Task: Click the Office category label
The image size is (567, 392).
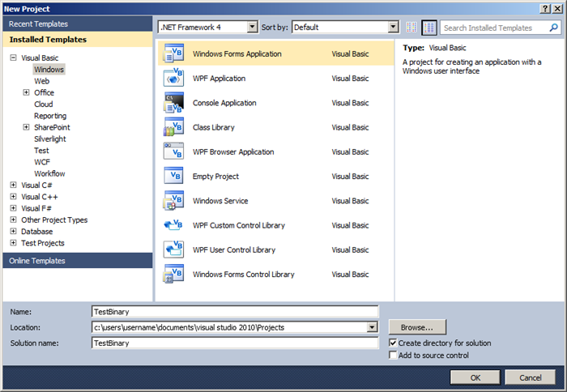Action: coord(44,92)
